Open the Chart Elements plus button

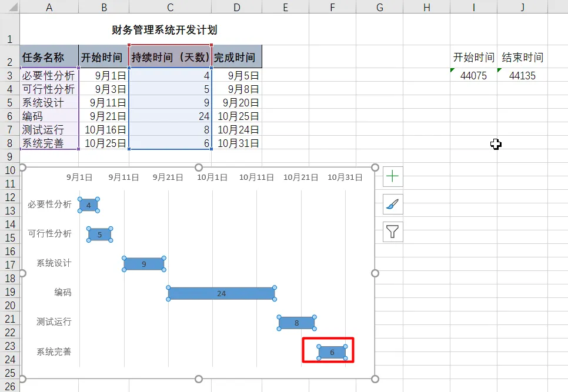click(x=393, y=177)
